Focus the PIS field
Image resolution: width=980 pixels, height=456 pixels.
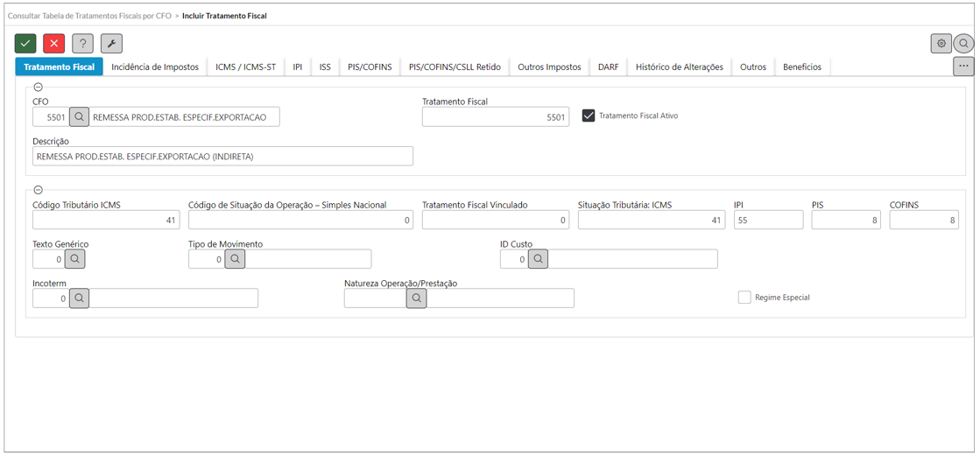846,220
